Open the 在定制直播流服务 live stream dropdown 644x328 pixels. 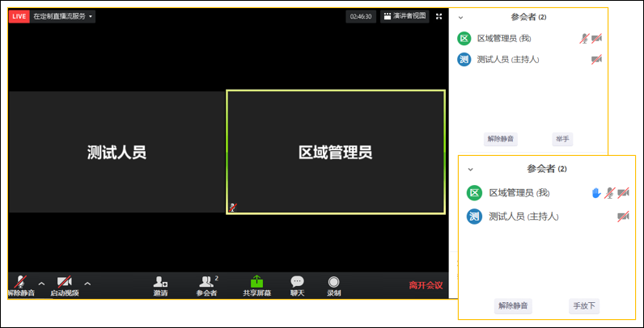point(62,16)
